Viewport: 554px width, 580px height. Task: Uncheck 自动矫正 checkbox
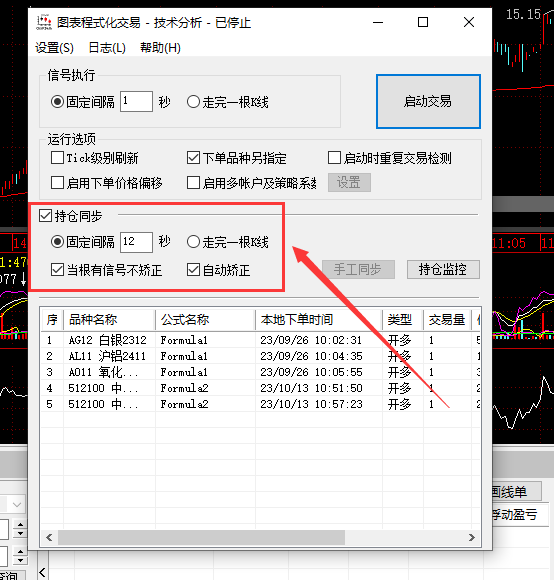193,270
